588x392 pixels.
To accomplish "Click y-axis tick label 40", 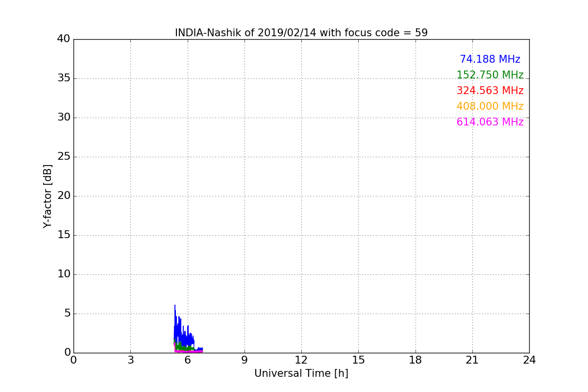I will pos(64,39).
